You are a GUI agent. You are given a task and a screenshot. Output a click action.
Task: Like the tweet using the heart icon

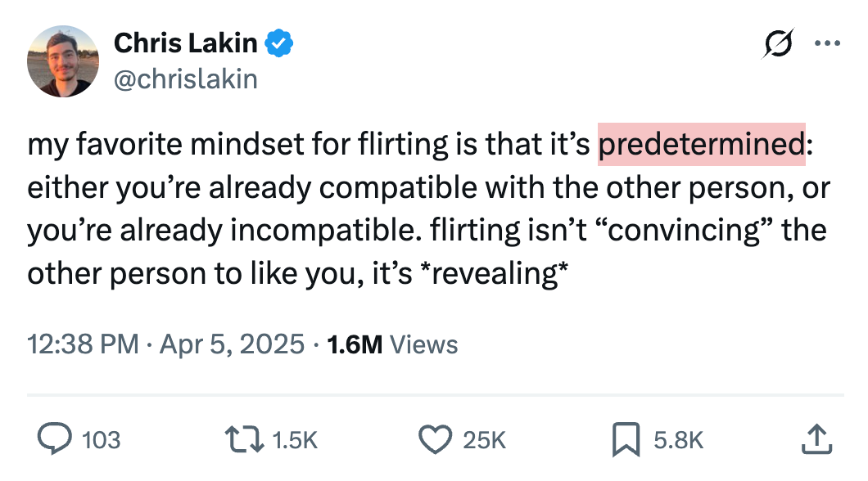(x=435, y=439)
